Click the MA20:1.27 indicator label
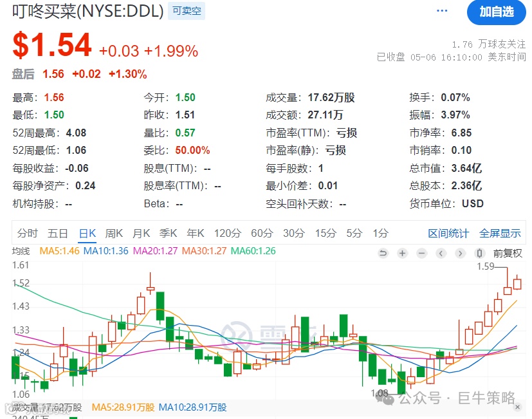 156,251
